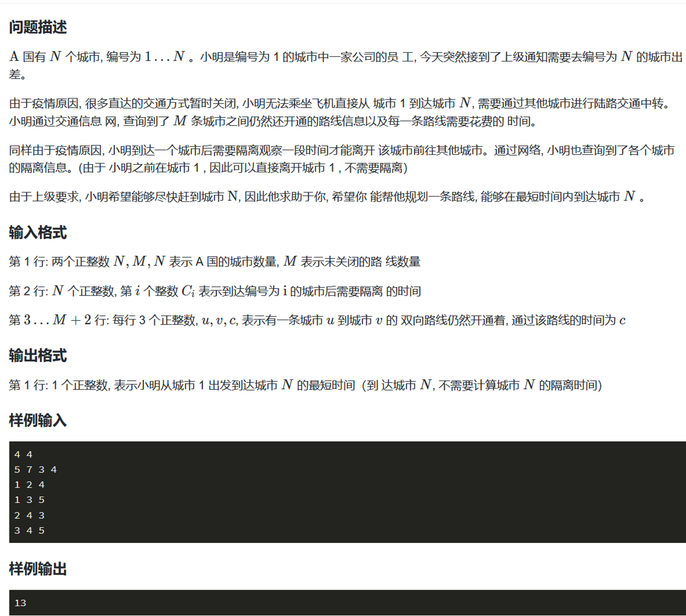This screenshot has width=686, height=616.
Task: Click the 样例输出 heading
Action: pyautogui.click(x=38, y=569)
